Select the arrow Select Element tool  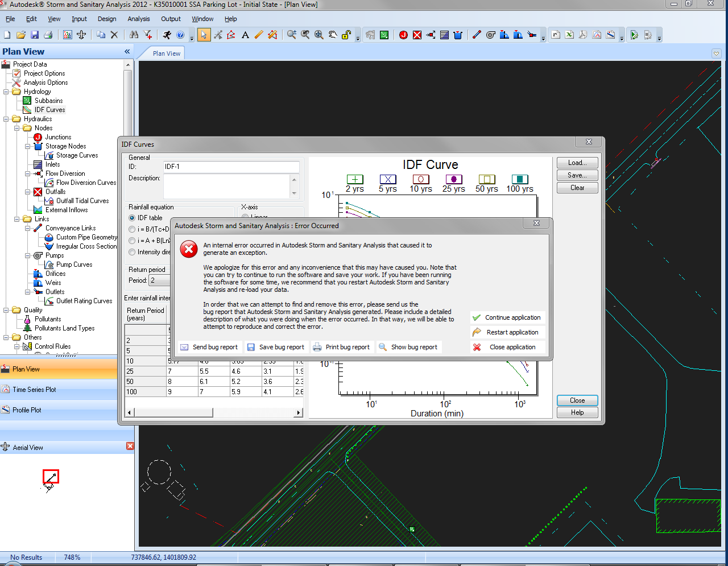(204, 35)
